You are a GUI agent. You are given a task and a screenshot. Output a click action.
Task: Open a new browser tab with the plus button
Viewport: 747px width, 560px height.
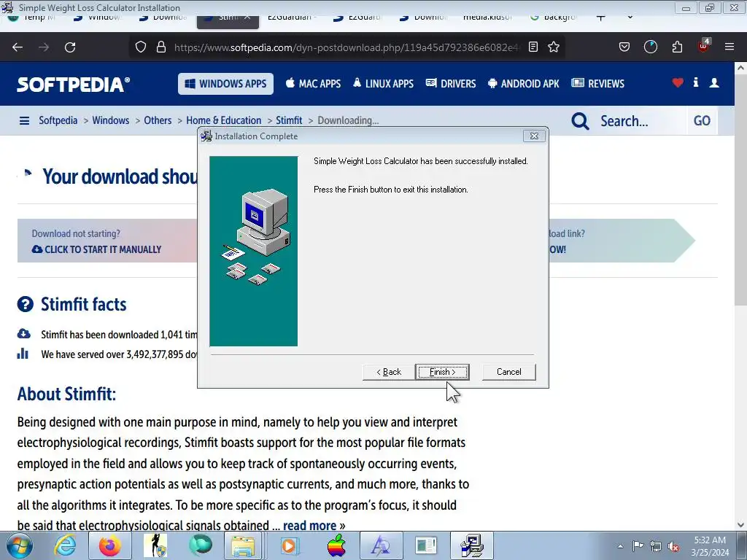pos(601,18)
